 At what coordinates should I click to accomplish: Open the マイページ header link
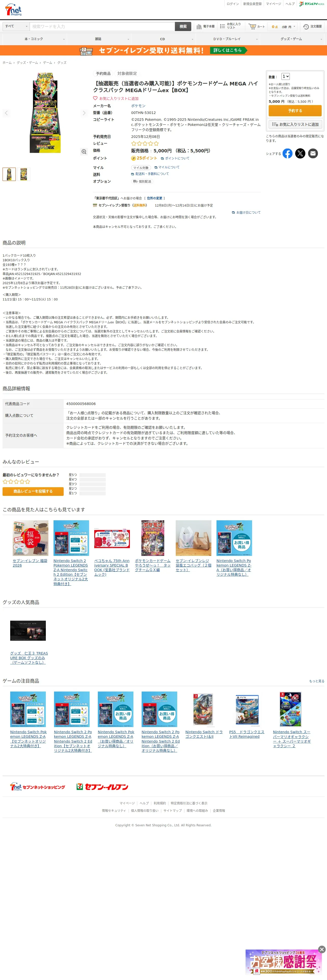pos(273,4)
